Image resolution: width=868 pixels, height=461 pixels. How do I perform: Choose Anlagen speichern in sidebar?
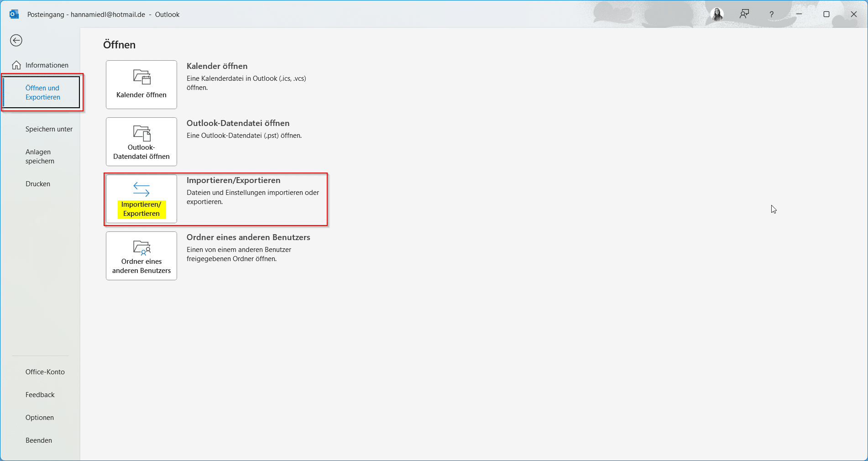[40, 157]
